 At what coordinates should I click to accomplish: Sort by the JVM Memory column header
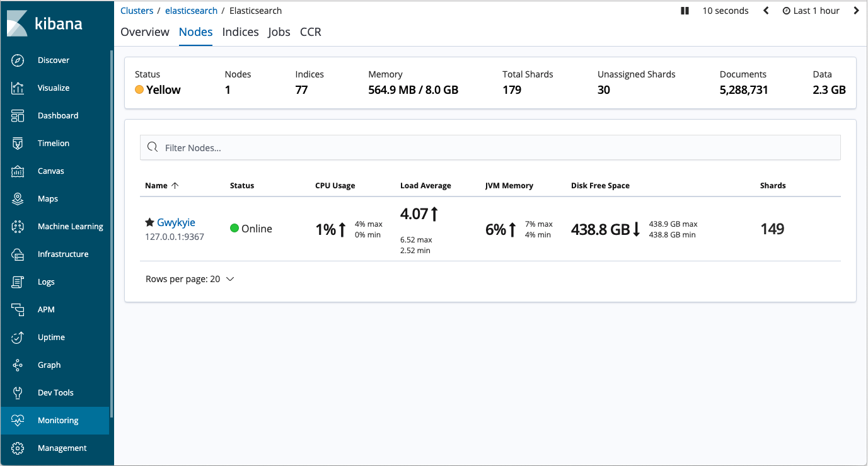coord(509,186)
